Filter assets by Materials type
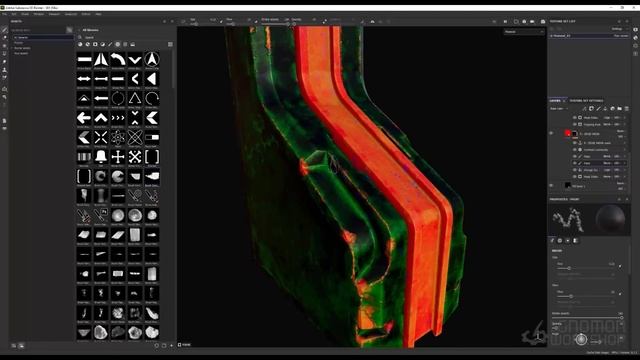 pos(80,44)
